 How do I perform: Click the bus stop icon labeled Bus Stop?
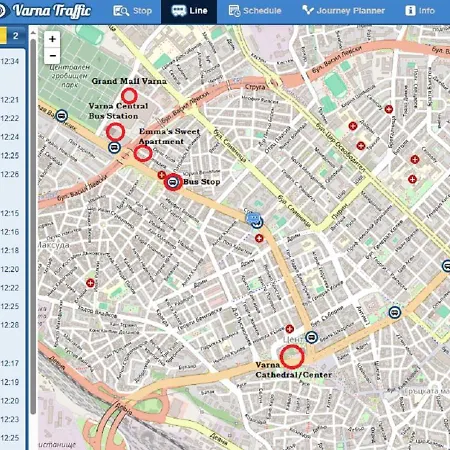click(172, 182)
